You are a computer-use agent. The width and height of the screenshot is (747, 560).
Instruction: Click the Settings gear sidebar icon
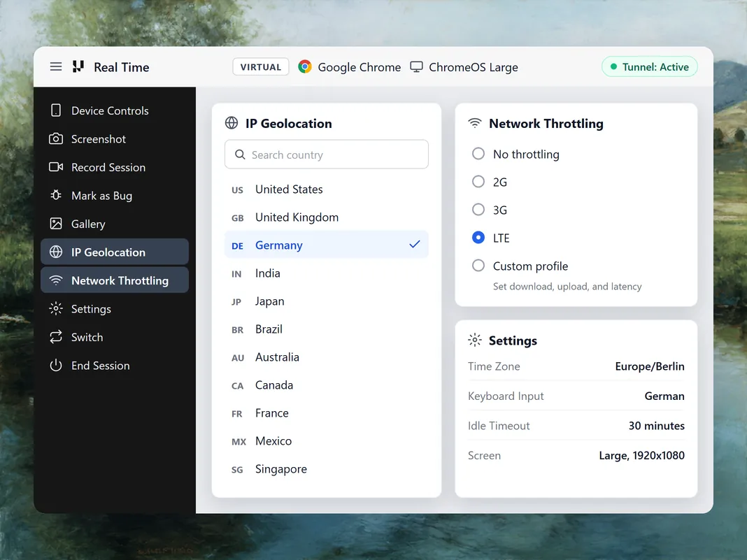pyautogui.click(x=56, y=308)
